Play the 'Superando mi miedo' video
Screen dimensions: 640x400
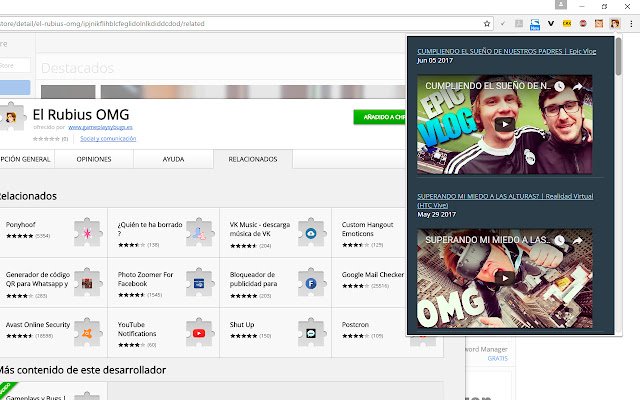pyautogui.click(x=504, y=278)
